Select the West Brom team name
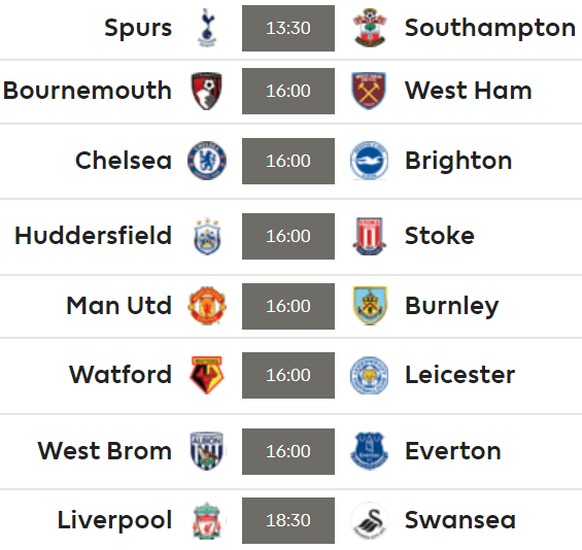The width and height of the screenshot is (582, 550). (105, 451)
